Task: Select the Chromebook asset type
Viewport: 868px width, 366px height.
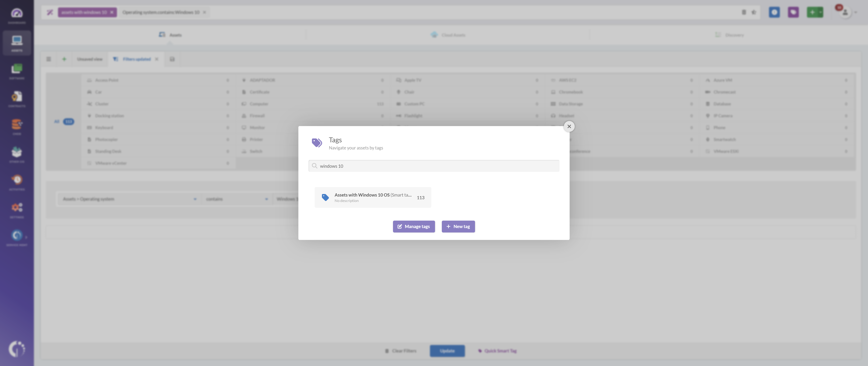Action: pyautogui.click(x=622, y=92)
